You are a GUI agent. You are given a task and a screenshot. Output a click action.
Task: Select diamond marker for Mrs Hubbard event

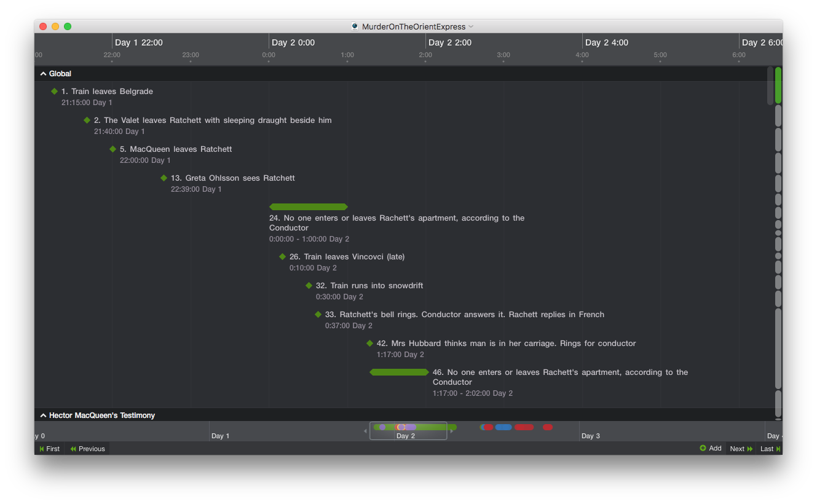pyautogui.click(x=369, y=343)
